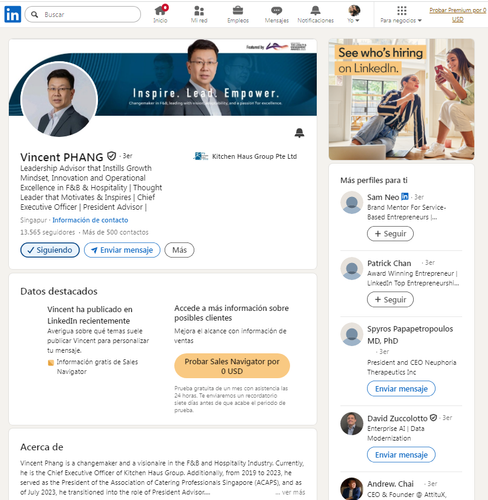
Task: Click 13.565 seguidores text
Action: pyautogui.click(x=48, y=232)
